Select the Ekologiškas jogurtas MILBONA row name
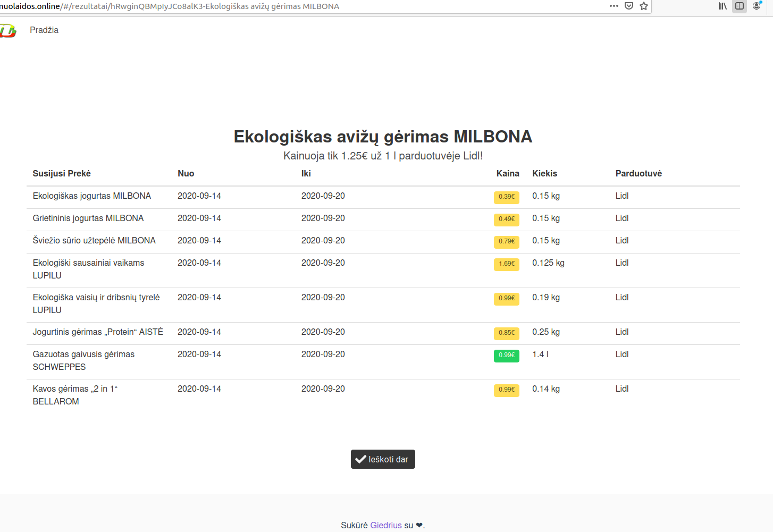The width and height of the screenshot is (773, 532). pos(92,196)
